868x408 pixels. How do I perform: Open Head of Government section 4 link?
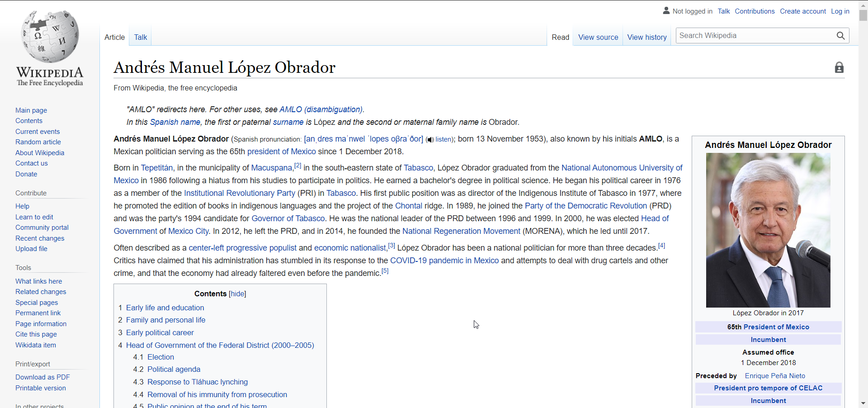point(220,345)
